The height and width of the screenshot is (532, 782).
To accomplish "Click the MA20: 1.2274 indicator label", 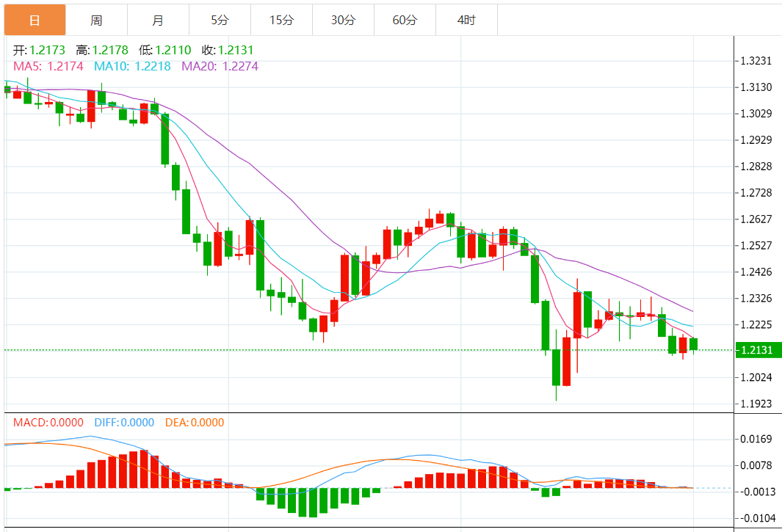I will click(220, 66).
